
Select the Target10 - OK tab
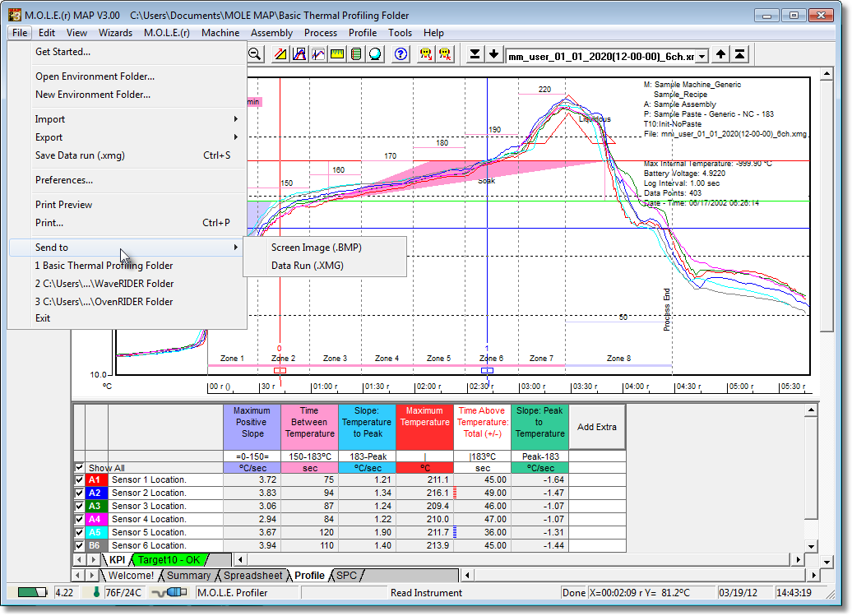click(169, 559)
